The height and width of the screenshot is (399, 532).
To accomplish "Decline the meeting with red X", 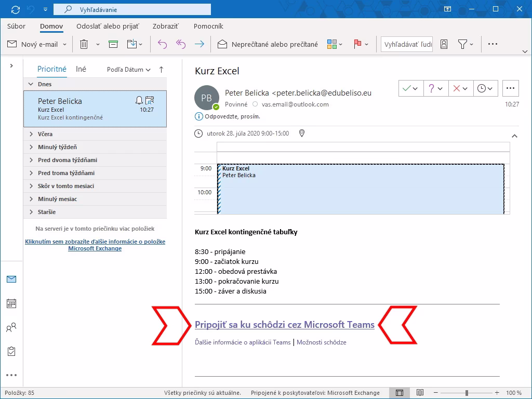I will (x=461, y=88).
